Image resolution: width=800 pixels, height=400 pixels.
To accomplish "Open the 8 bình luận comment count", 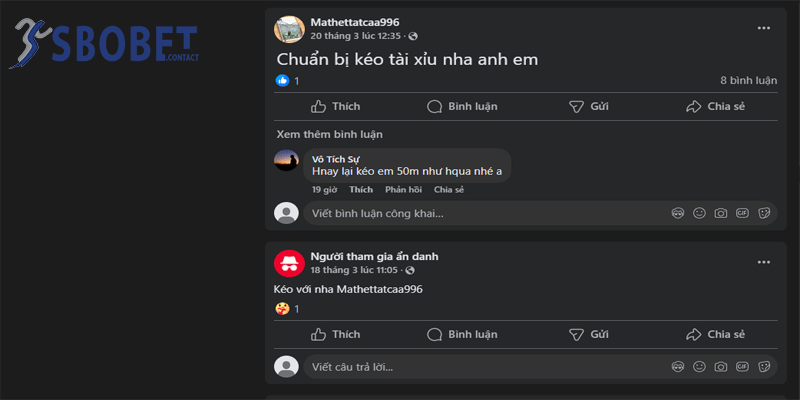I will [748, 80].
